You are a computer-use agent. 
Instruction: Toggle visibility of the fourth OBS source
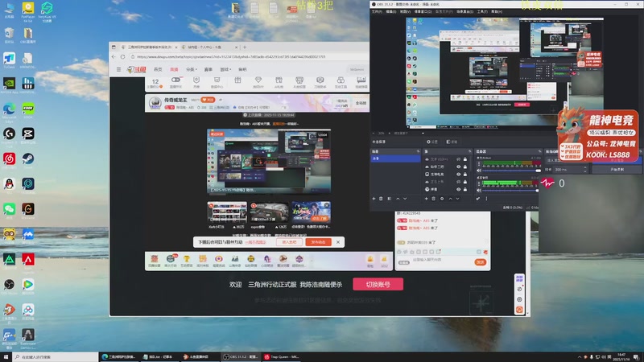(x=458, y=182)
